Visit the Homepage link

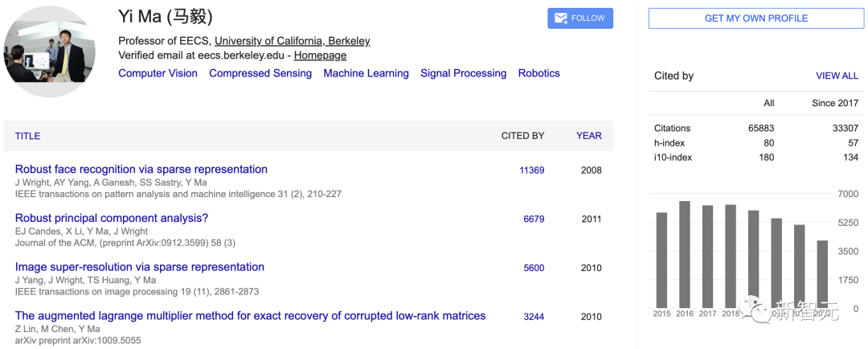click(x=320, y=55)
